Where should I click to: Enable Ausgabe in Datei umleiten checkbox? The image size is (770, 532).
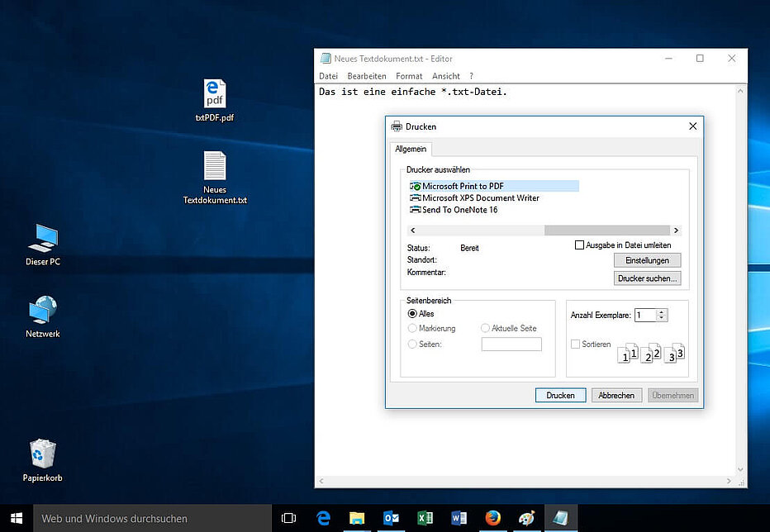(x=579, y=245)
